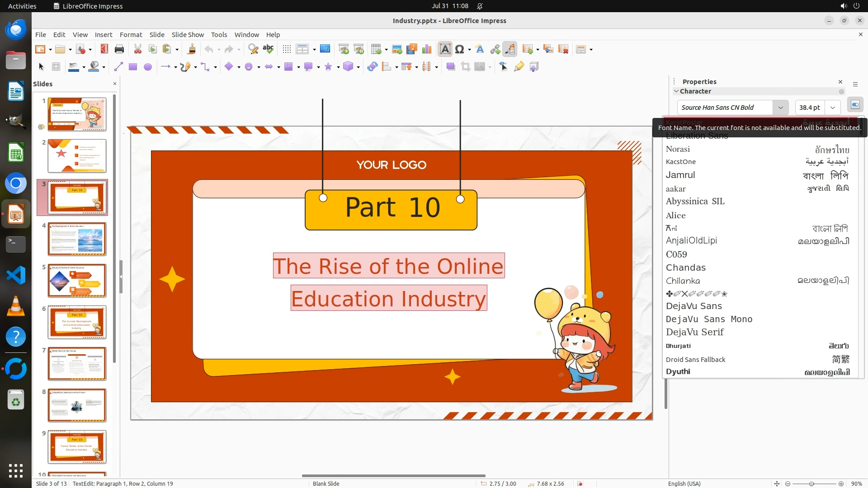Pick Abyssinica SIL font entry
Viewport: 868px width, 488px height.
click(x=695, y=202)
